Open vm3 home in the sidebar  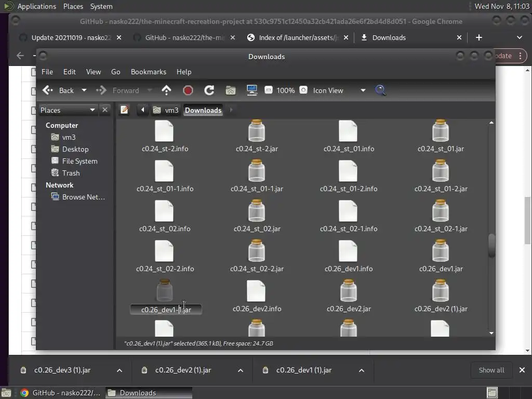coord(69,137)
